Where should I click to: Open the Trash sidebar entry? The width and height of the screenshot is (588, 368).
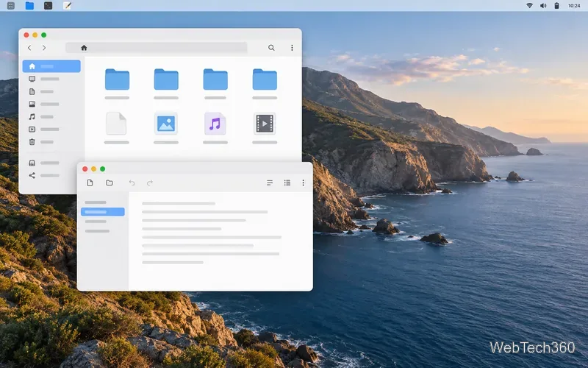(41, 142)
